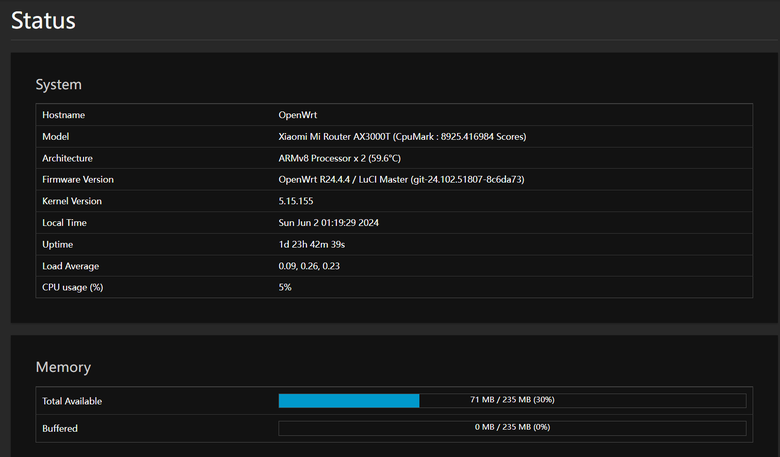Select the uptime value 1d 23h 42m 39s
The height and width of the screenshot is (457, 780).
click(311, 244)
